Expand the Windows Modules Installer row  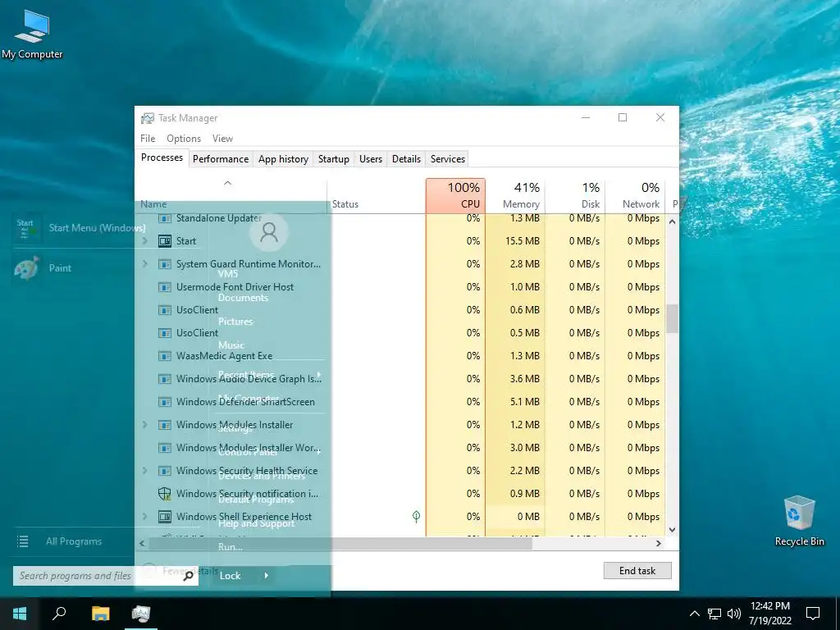click(144, 425)
